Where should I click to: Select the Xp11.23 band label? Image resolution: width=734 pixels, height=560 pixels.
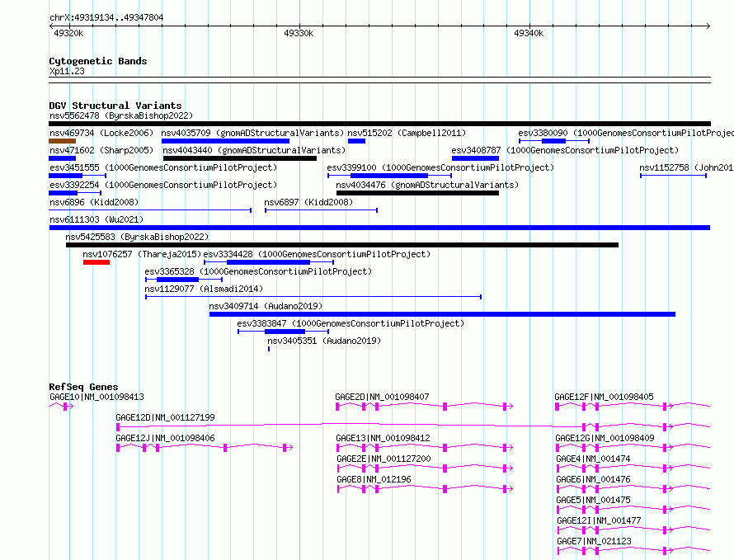coord(67,71)
